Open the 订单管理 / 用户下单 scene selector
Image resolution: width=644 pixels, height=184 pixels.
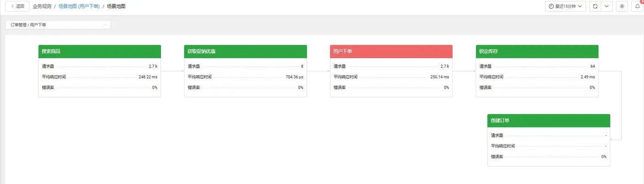(58, 25)
